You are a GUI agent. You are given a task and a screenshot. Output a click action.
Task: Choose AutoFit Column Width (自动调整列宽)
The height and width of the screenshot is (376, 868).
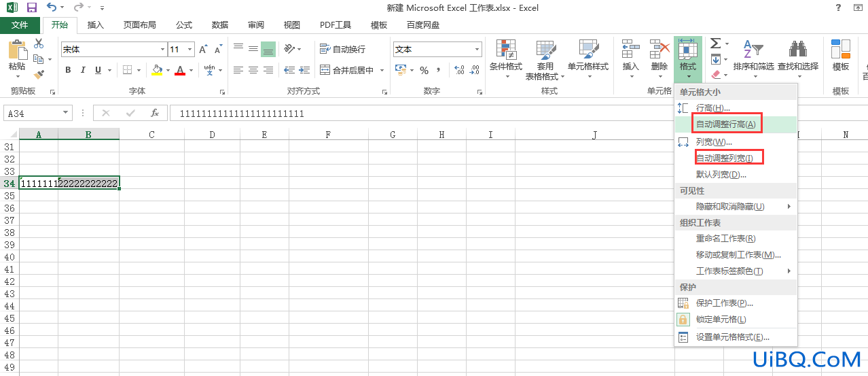pyautogui.click(x=736, y=158)
